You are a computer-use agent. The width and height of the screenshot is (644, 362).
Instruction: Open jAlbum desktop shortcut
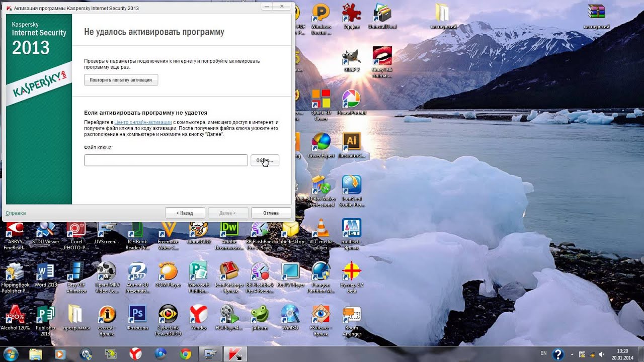[x=259, y=318]
